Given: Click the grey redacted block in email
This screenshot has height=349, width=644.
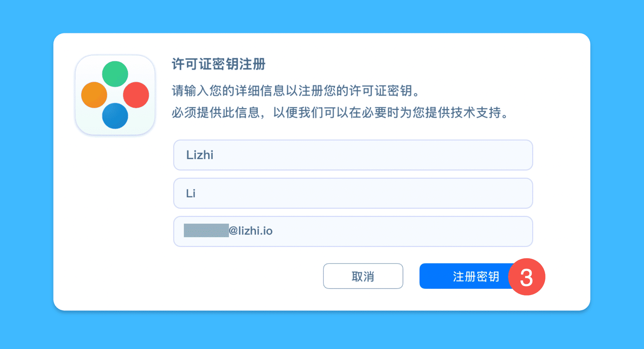Looking at the screenshot, I should click(x=206, y=230).
